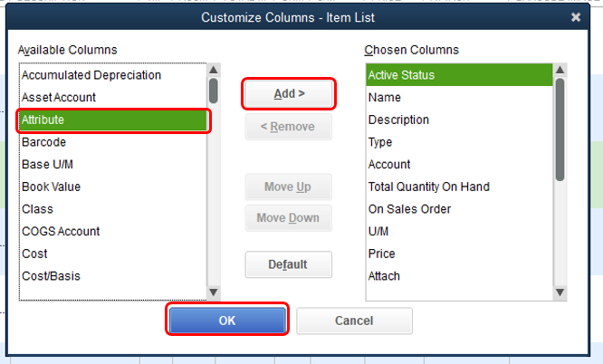Click the Default button
Viewport: 603px width, 364px height.
[288, 264]
